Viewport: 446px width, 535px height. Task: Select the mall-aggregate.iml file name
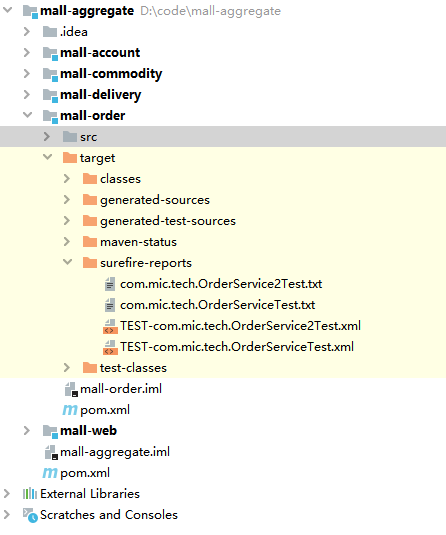(115, 452)
